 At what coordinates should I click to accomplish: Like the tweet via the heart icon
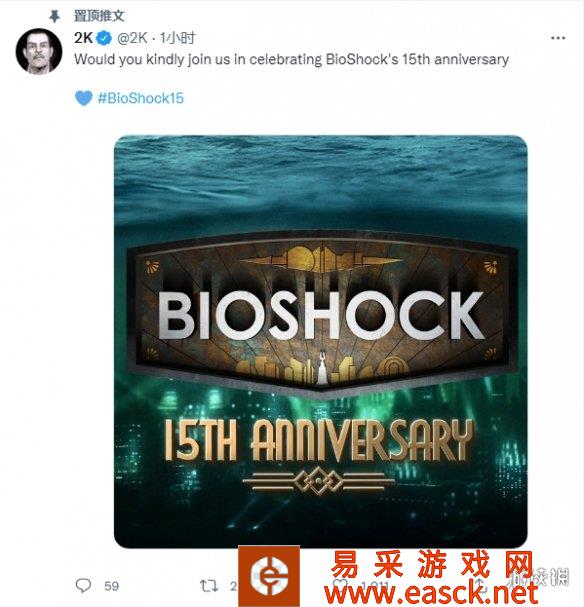(340, 585)
